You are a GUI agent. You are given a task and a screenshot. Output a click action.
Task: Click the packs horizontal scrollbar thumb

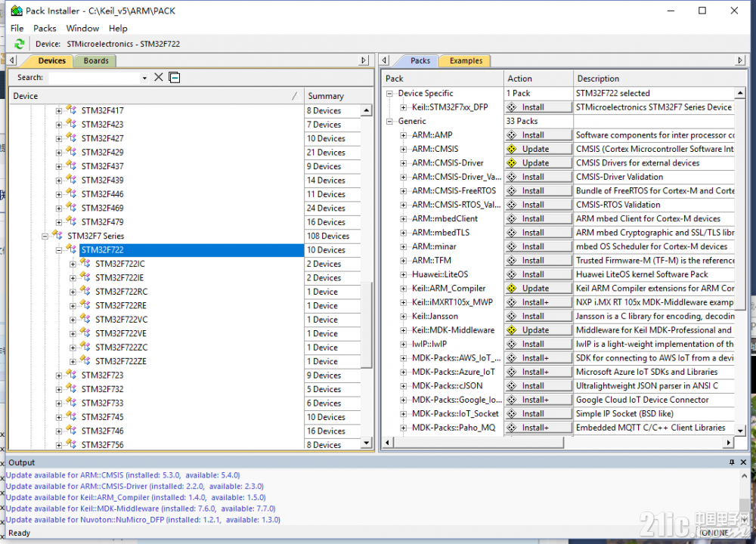click(479, 442)
